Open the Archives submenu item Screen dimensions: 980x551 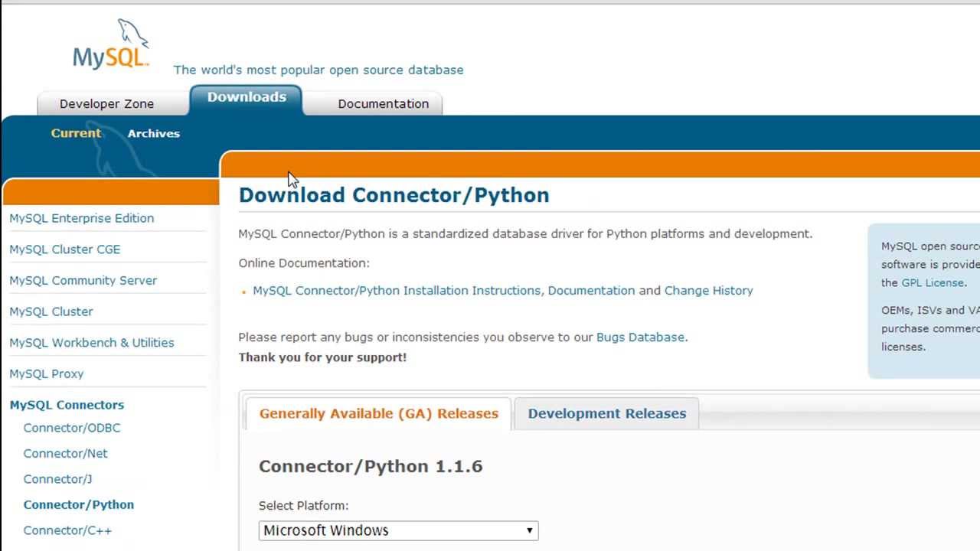coord(153,133)
